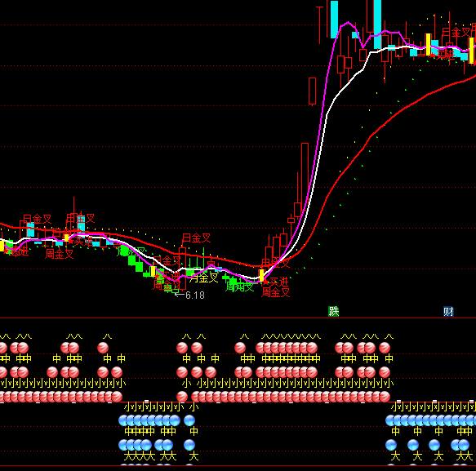Select the 日金叉 label above the 6.18 low
This screenshot has height=471, width=476.
point(197,238)
